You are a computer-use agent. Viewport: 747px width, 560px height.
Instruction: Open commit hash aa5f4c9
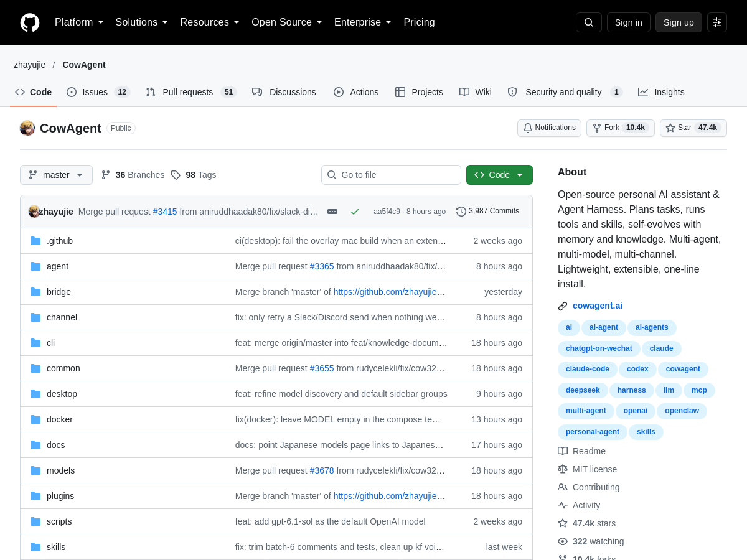coord(387,212)
